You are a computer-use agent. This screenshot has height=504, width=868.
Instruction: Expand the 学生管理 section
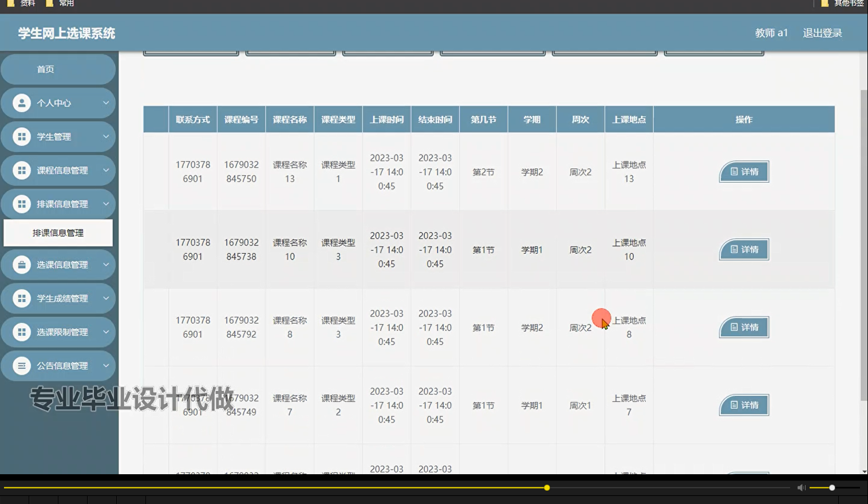(x=105, y=136)
